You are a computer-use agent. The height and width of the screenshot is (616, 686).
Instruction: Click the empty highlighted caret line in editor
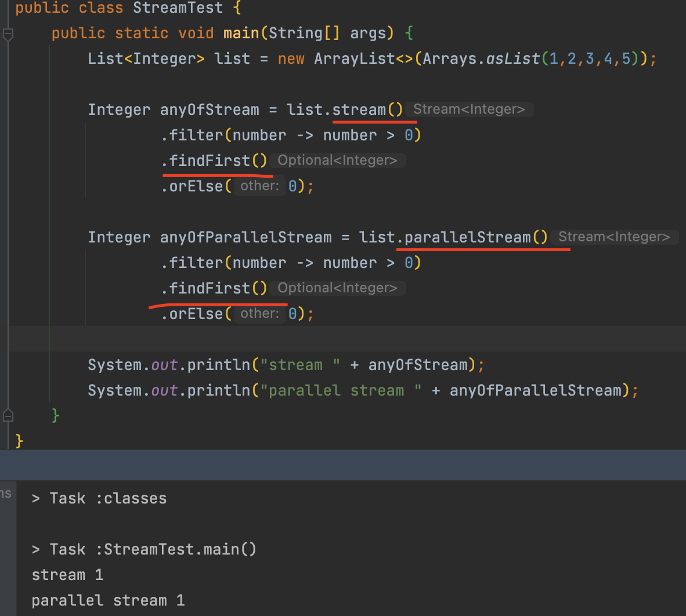tap(347, 339)
